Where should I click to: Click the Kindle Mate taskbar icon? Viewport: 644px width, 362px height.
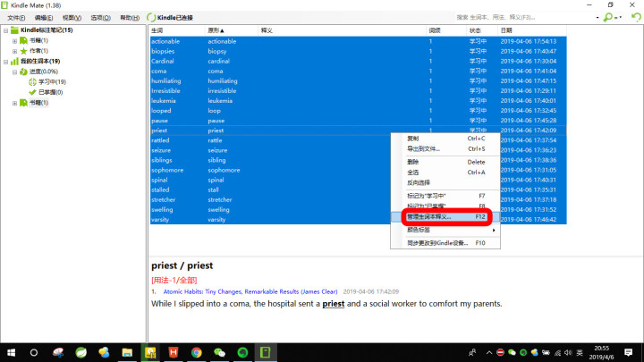266,352
